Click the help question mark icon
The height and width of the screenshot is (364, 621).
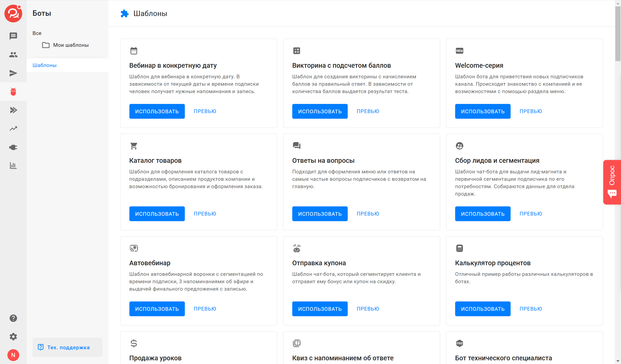[x=13, y=318]
